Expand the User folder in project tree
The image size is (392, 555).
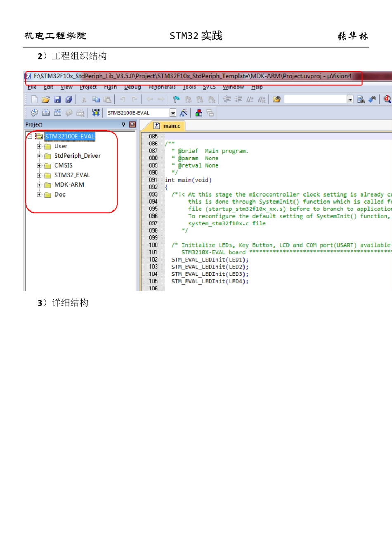pyautogui.click(x=39, y=146)
